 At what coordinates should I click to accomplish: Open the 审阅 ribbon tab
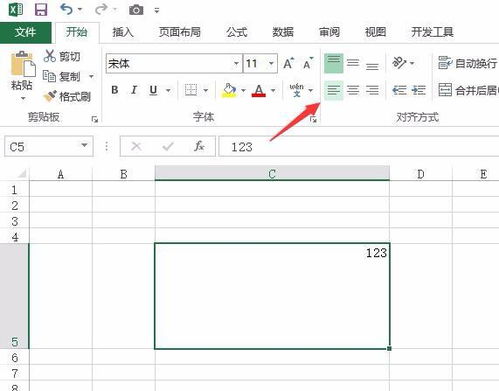(329, 32)
